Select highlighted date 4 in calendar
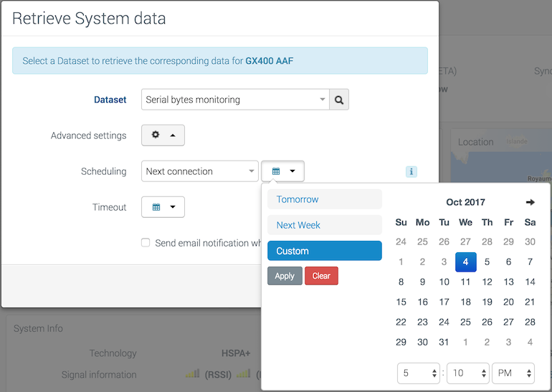Viewport: 552px width, 392px height. click(465, 262)
